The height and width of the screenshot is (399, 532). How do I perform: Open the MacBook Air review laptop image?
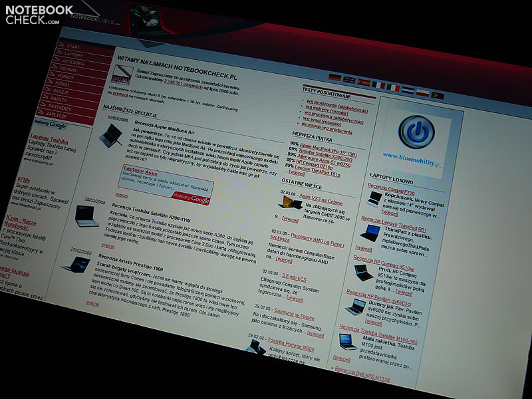[x=111, y=136]
